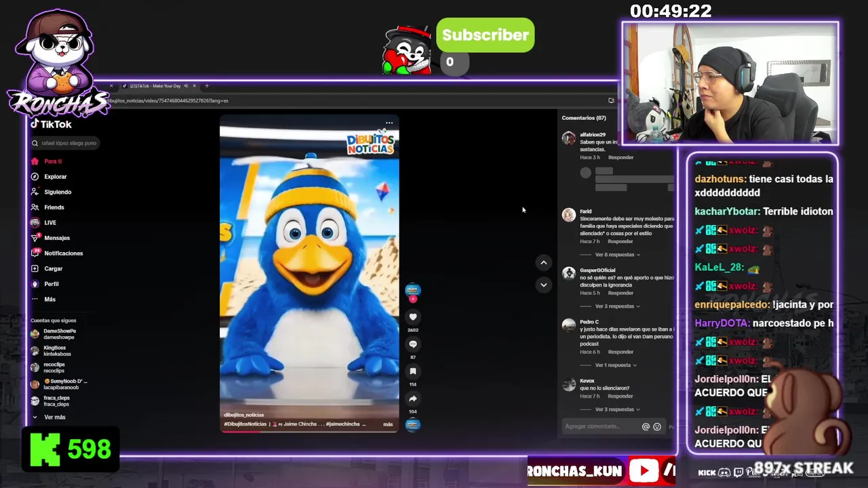Open the Explorar compass icon
Viewport: 868px width, 488px height.
tap(35, 176)
